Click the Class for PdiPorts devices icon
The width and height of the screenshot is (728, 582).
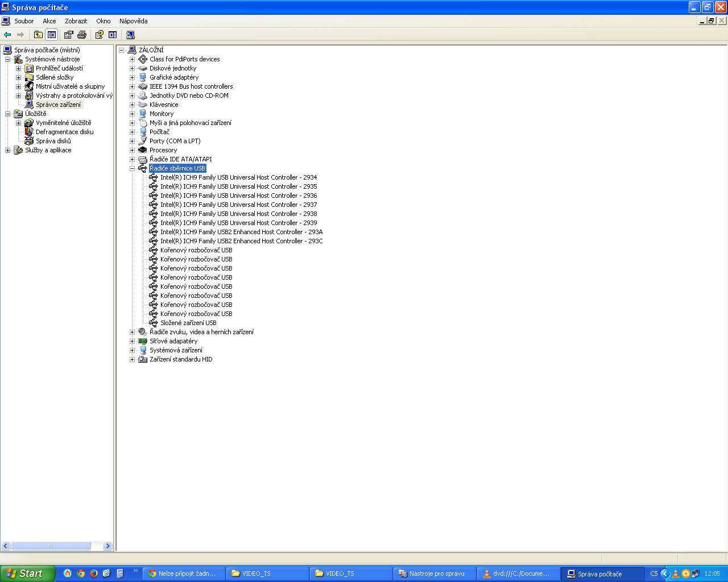point(143,59)
